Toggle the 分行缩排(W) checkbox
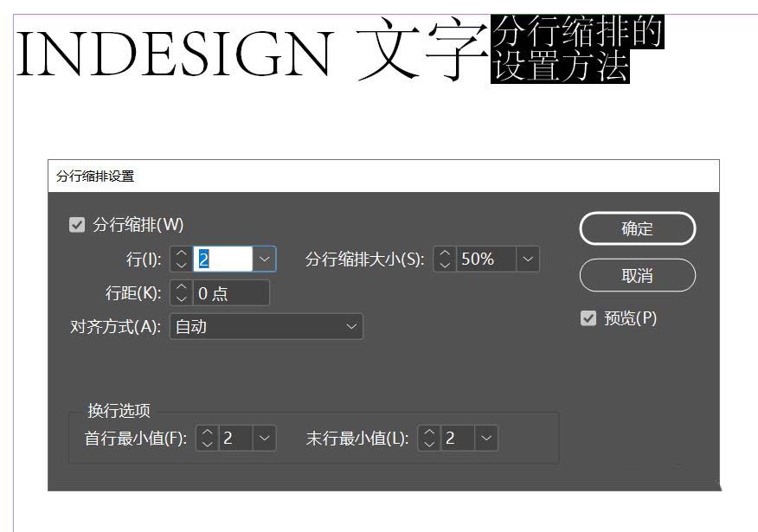This screenshot has height=532, width=758. coord(77,225)
